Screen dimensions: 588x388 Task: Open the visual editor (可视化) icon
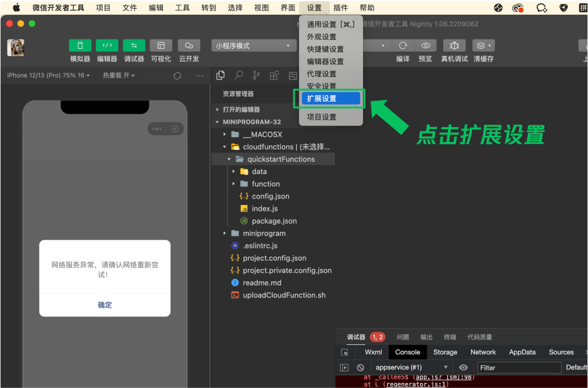161,45
